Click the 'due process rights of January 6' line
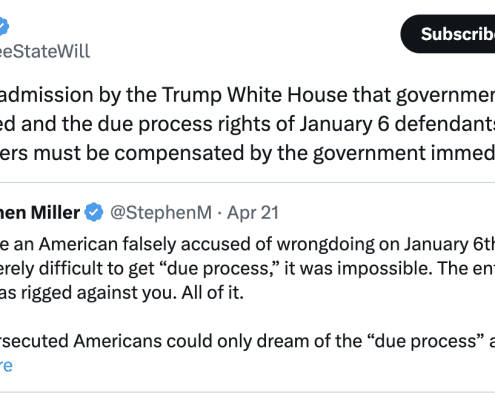 click(x=247, y=124)
